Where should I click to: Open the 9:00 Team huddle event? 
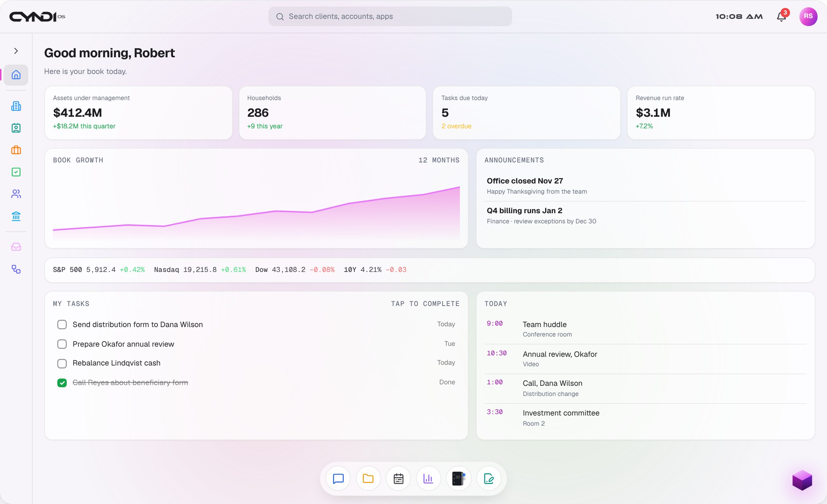pos(646,329)
